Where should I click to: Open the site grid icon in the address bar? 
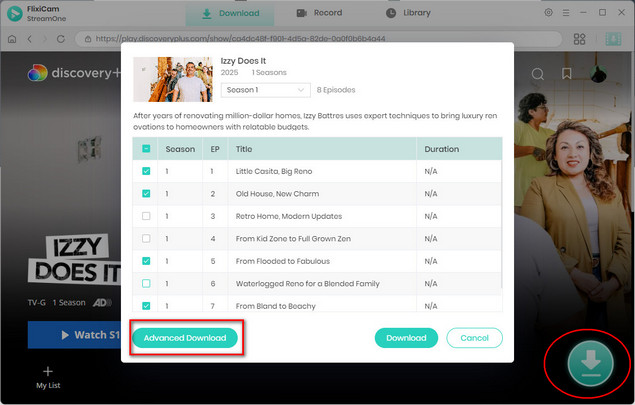point(580,39)
